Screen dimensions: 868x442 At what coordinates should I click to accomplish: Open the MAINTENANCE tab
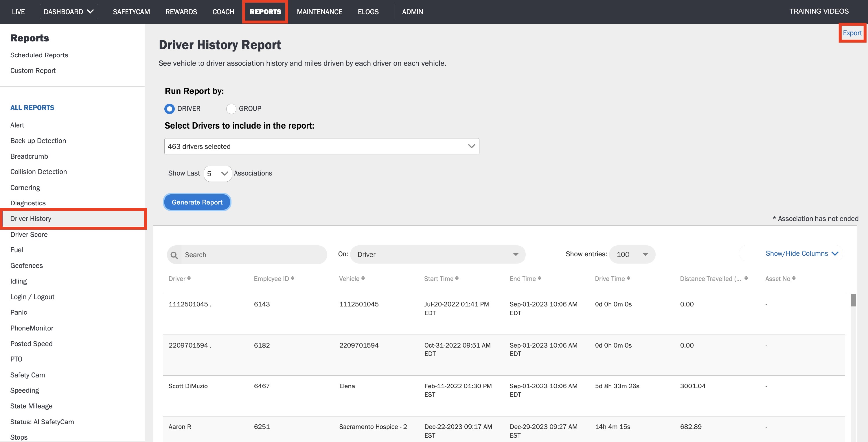[319, 12]
